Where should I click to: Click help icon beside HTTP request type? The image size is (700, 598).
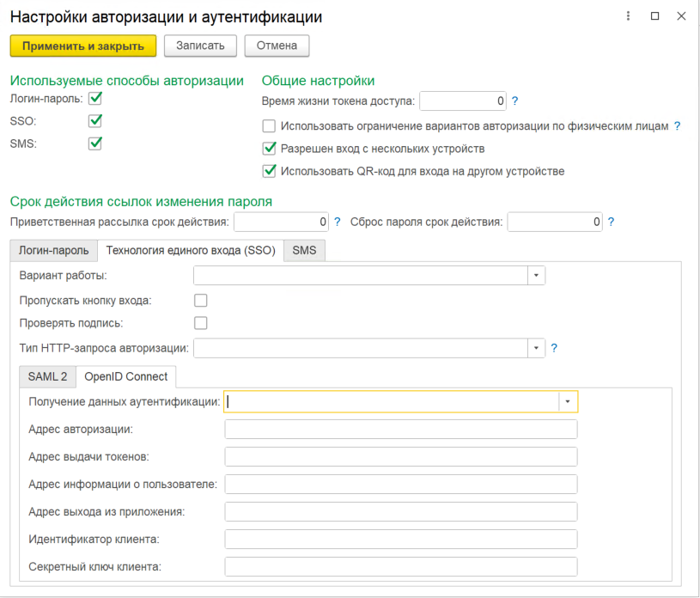tap(554, 348)
